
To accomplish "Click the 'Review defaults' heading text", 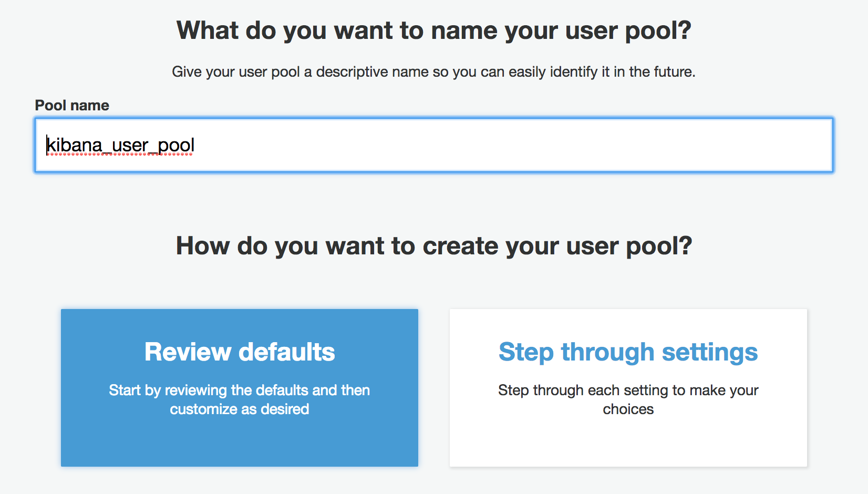I will coord(240,352).
